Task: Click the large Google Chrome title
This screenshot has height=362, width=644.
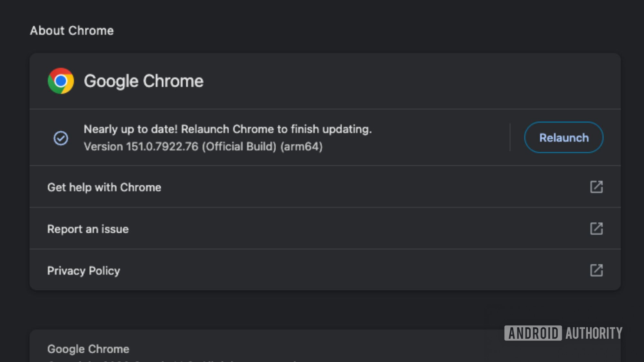Action: [144, 81]
